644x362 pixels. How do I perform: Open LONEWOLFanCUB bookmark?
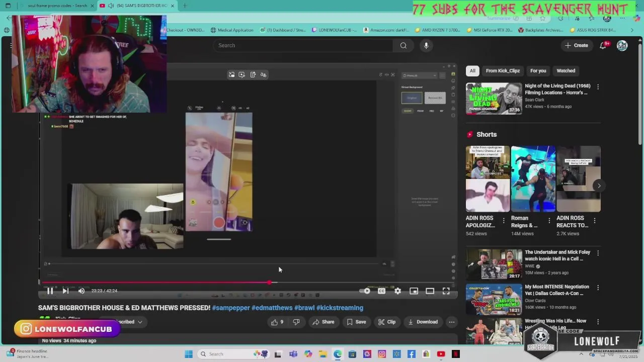[x=334, y=30]
